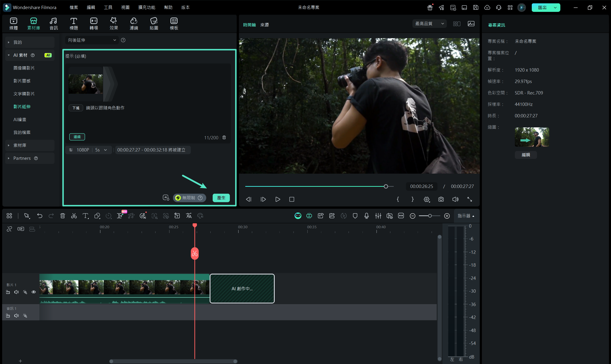Open the 向後延伸 dropdown
The image size is (611, 364).
click(x=91, y=40)
